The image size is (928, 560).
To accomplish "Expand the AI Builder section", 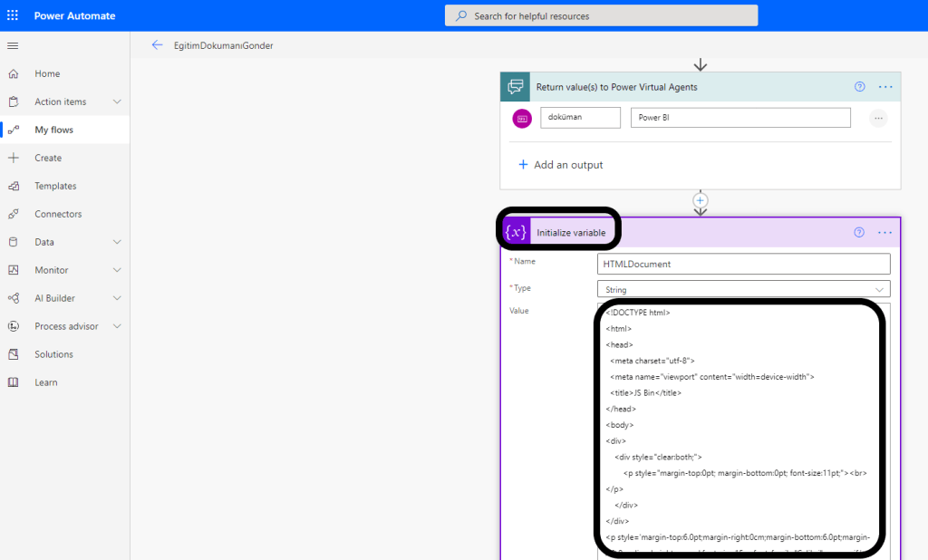I will 117,298.
